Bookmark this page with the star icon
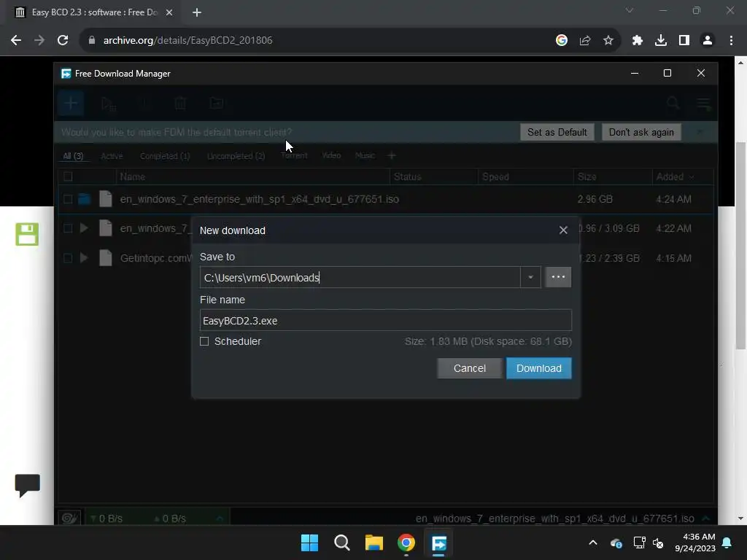The width and height of the screenshot is (747, 560). [608, 41]
